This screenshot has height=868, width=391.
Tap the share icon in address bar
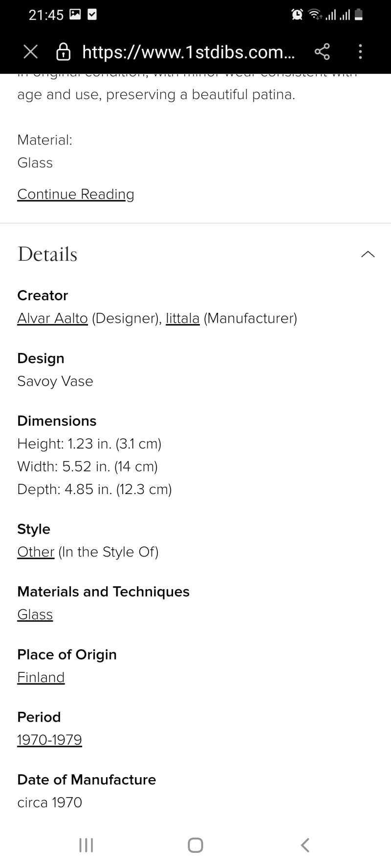pyautogui.click(x=322, y=52)
